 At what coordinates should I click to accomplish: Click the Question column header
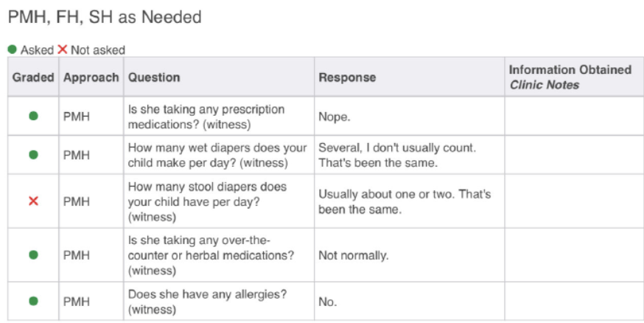click(x=154, y=77)
